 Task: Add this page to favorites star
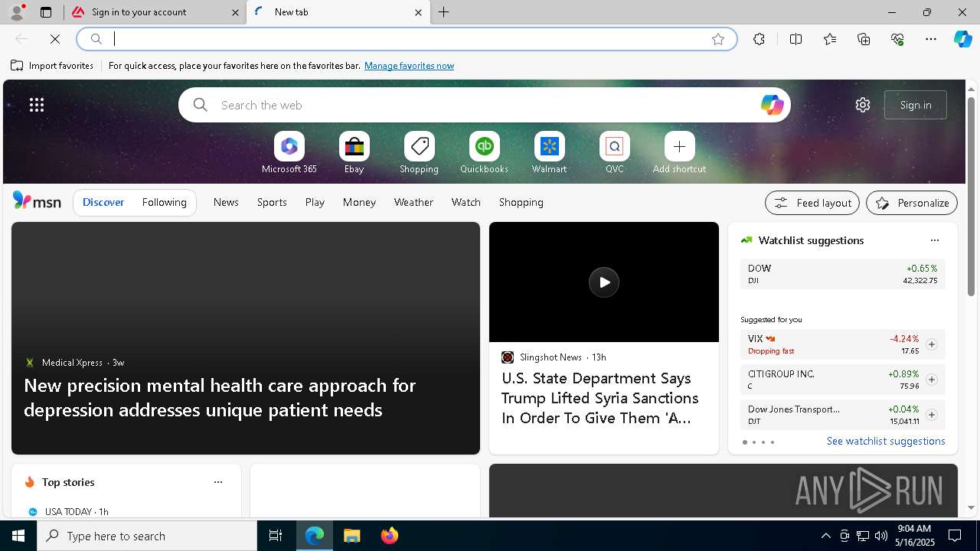(x=718, y=39)
